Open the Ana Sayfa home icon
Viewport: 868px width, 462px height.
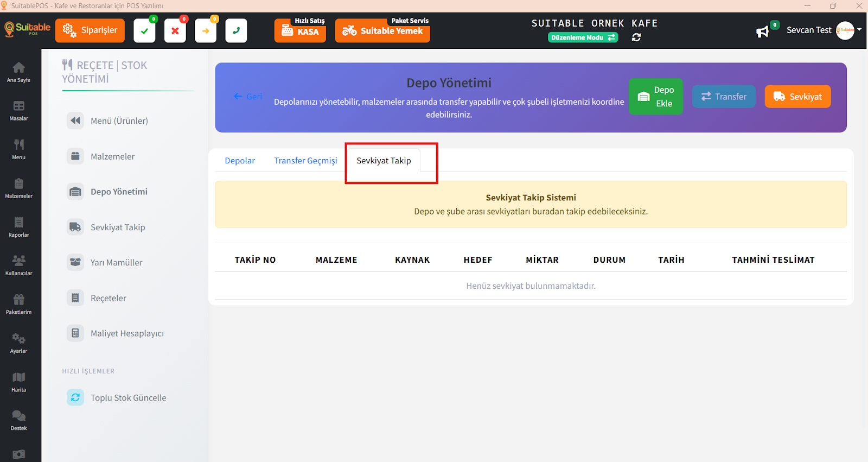(x=18, y=72)
